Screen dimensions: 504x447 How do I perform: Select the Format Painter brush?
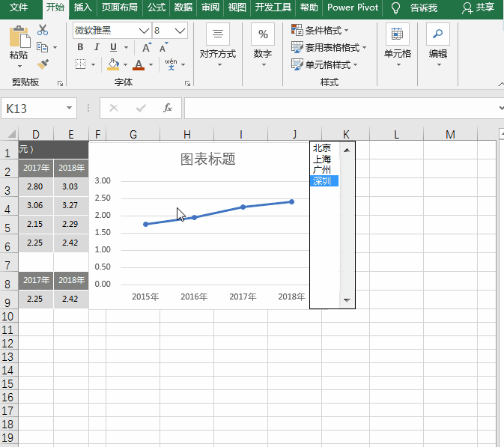(x=43, y=64)
